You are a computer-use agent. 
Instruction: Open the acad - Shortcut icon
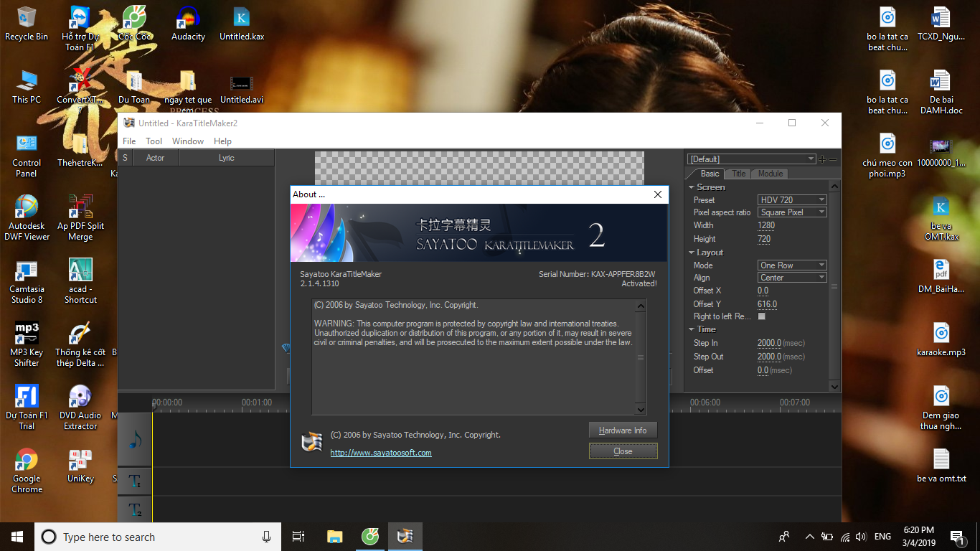[80, 281]
